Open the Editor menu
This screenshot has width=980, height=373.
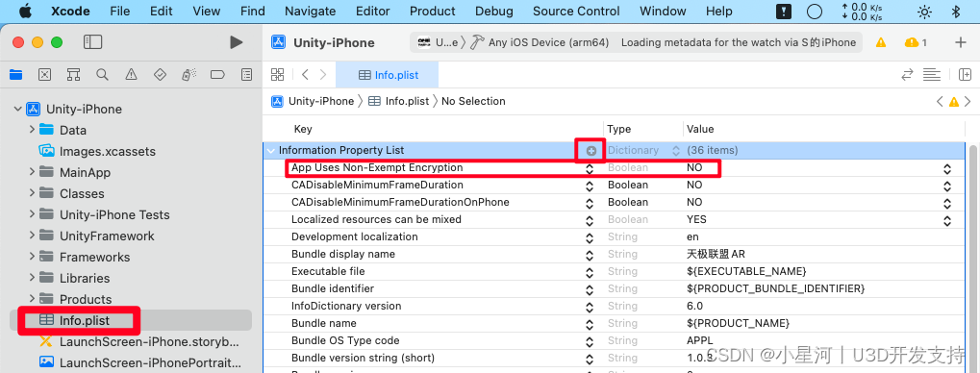coord(372,12)
